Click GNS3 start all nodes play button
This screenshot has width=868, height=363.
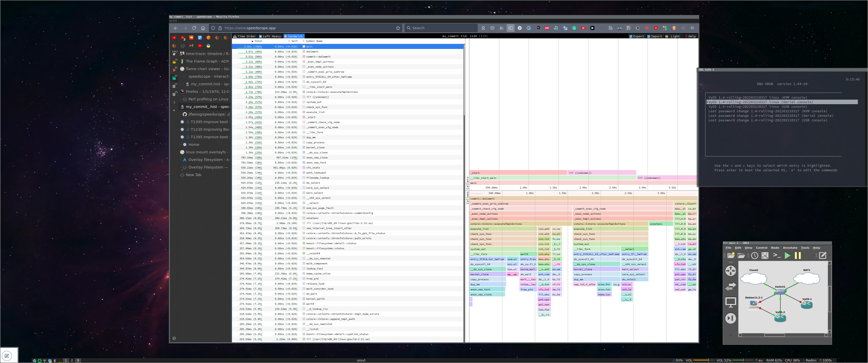tap(787, 256)
